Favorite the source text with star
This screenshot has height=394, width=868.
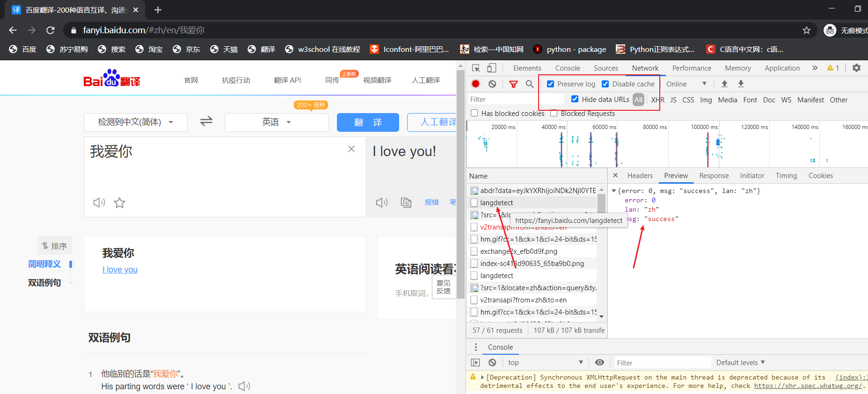pyautogui.click(x=120, y=202)
